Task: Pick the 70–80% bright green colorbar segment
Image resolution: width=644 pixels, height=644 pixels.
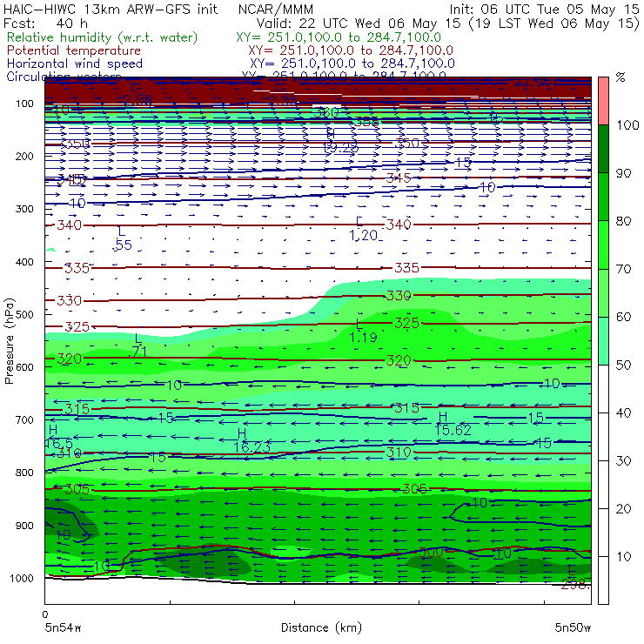Action: coord(603,245)
